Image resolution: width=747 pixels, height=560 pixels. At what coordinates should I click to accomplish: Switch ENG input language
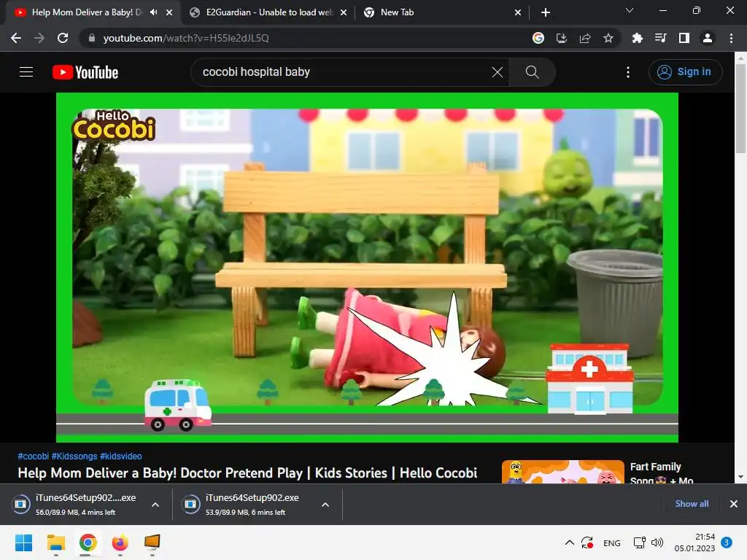tap(612, 542)
